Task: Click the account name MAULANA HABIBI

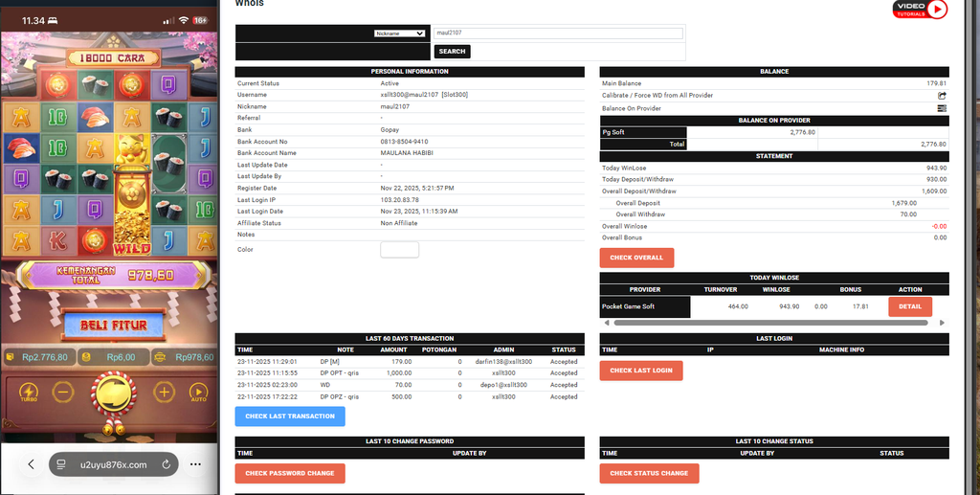Action: point(406,153)
